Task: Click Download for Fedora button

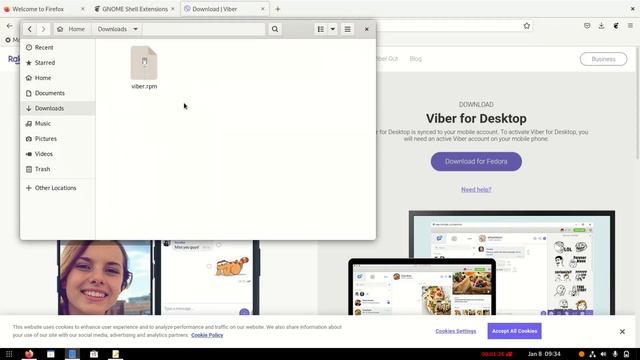Action: (x=476, y=161)
